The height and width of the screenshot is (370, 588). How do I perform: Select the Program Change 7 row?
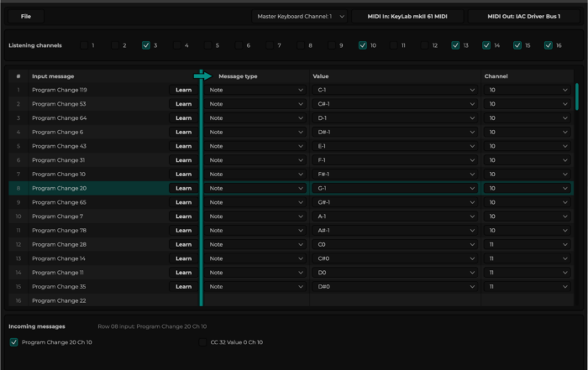point(291,216)
